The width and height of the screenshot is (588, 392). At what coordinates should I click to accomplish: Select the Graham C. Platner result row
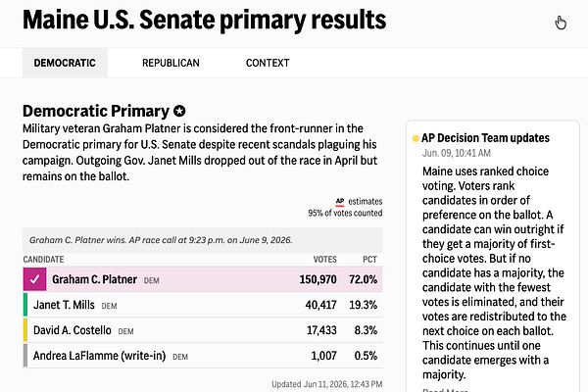click(x=203, y=279)
